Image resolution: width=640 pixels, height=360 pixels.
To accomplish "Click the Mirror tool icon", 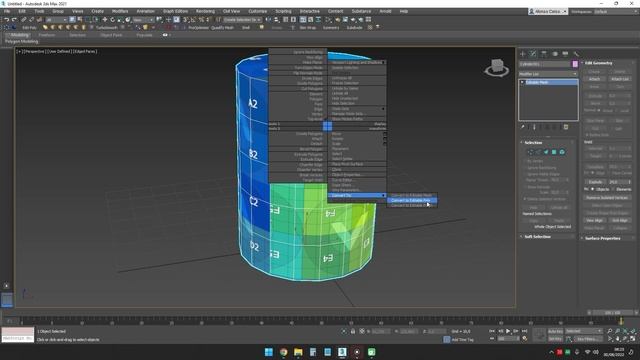I will 268,20.
